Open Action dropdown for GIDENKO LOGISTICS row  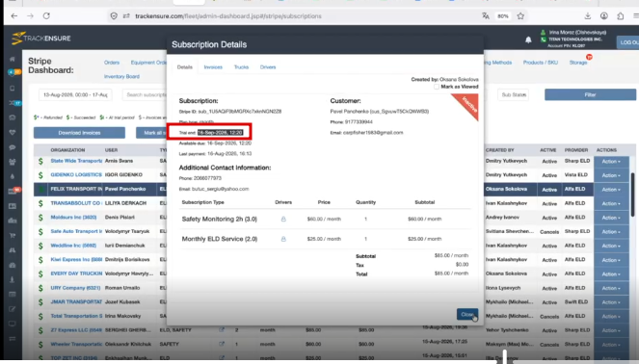(611, 175)
